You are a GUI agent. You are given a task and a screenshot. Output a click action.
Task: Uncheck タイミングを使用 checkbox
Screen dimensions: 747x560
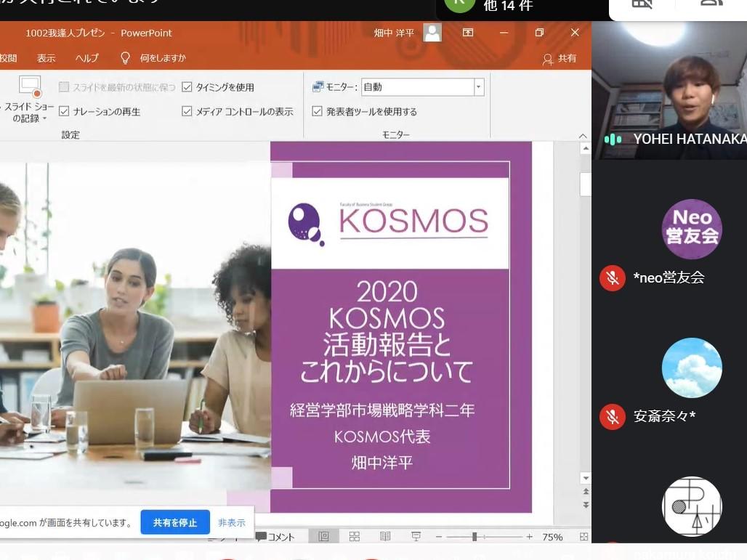tap(187, 87)
